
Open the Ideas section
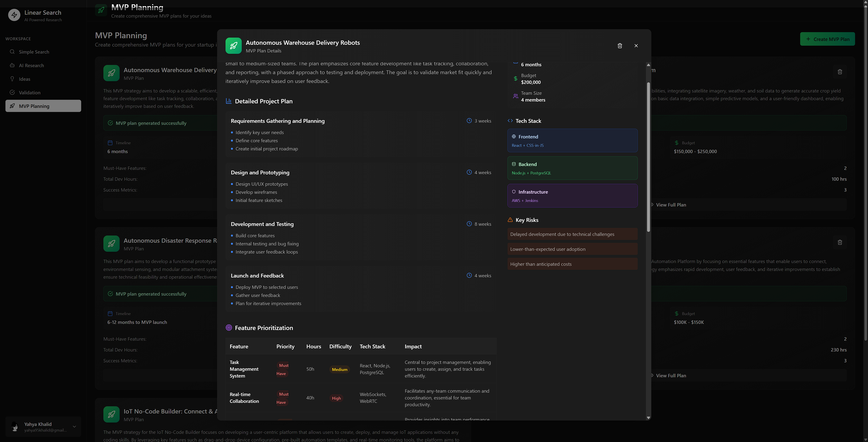point(25,79)
